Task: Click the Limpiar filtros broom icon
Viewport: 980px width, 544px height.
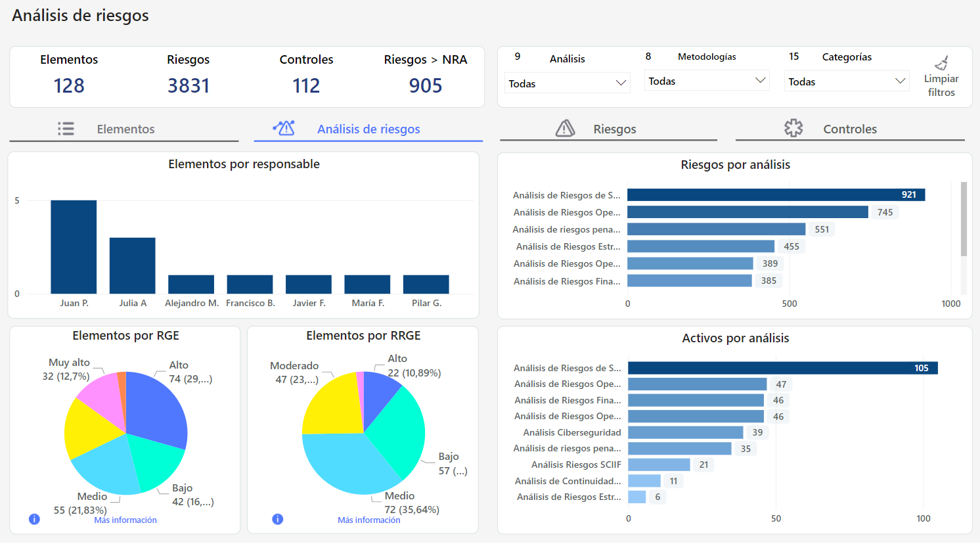Action: (x=941, y=63)
